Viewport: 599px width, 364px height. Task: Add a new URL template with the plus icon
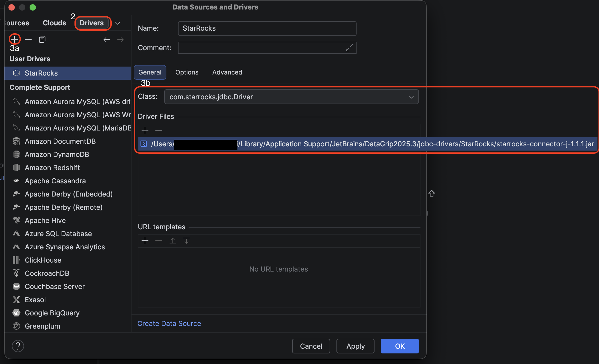[145, 241]
